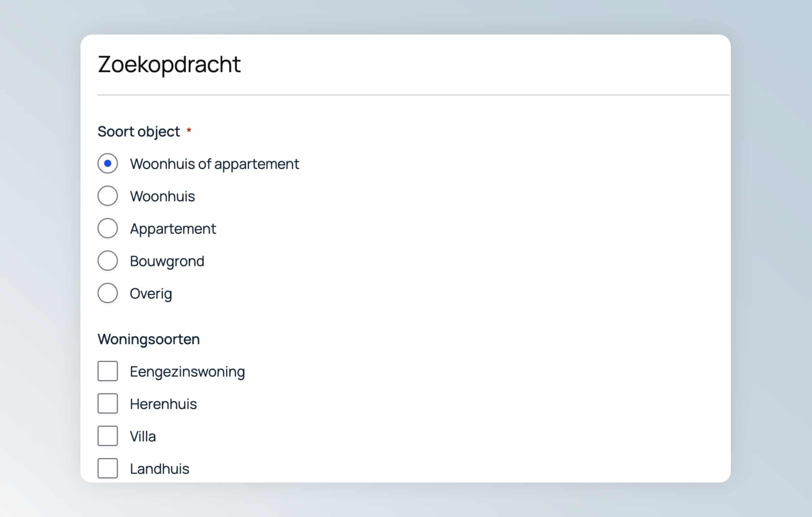Screen dimensions: 812x517
Task: Tick the Eengezinswoning checkbox box
Action: (x=108, y=371)
